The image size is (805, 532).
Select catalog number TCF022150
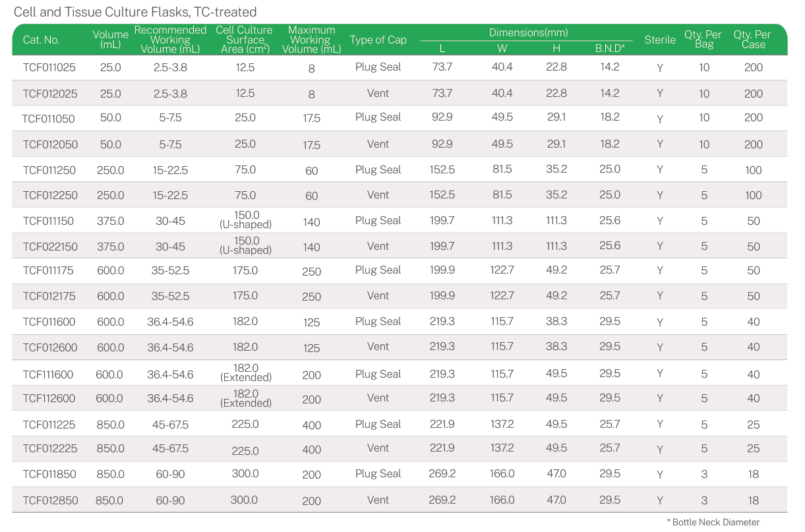[50, 247]
